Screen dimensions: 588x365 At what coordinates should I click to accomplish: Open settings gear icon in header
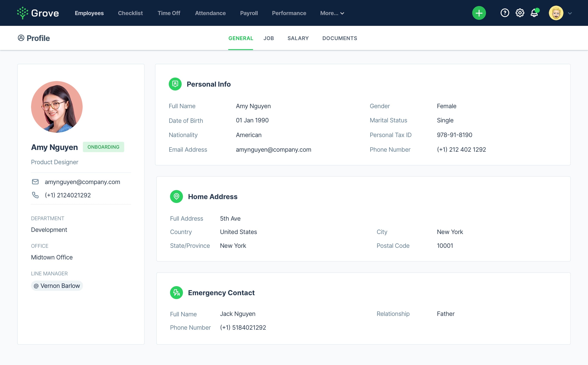click(x=520, y=13)
